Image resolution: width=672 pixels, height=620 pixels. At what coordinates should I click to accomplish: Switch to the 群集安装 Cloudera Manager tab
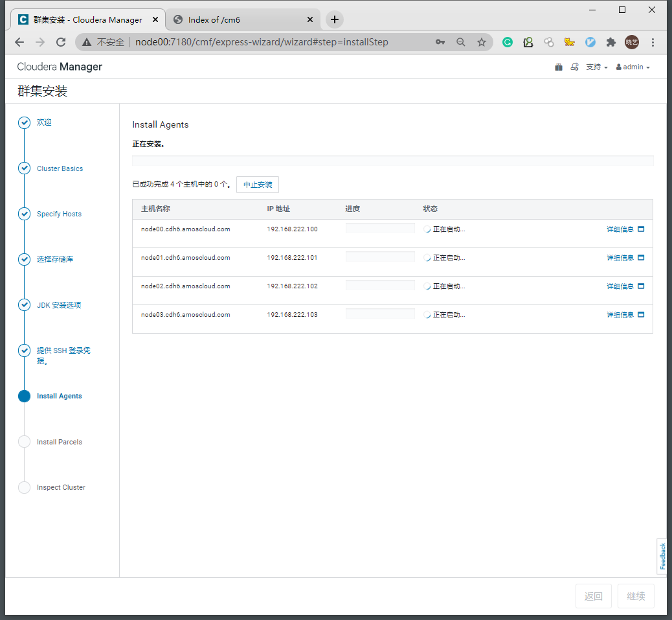coord(88,19)
